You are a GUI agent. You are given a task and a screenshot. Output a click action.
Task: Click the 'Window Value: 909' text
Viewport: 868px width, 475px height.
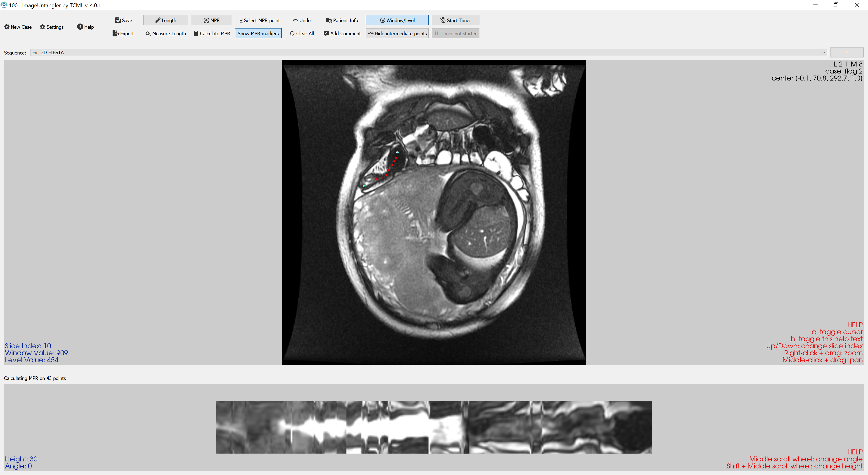pyautogui.click(x=36, y=353)
